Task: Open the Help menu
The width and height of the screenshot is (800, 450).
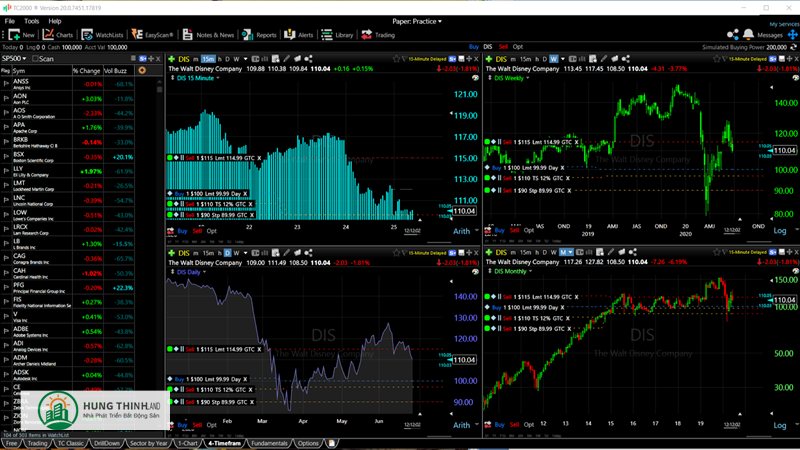Action: pos(55,21)
